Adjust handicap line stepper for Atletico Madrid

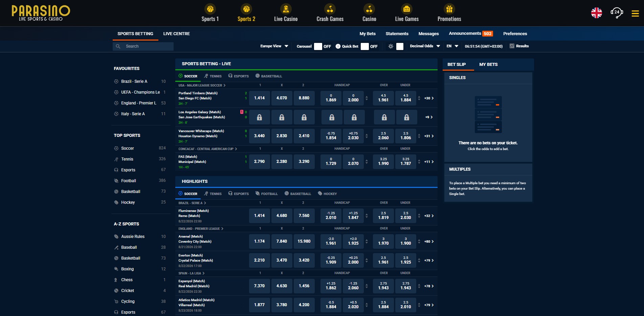pyautogui.click(x=367, y=305)
